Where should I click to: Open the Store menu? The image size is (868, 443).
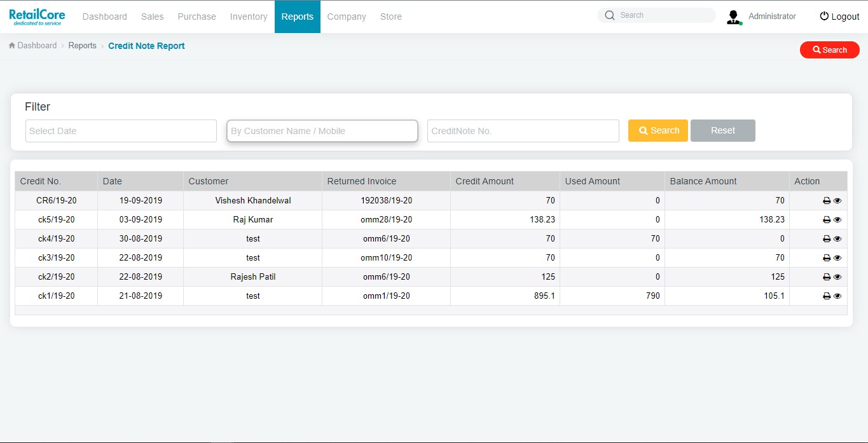tap(391, 17)
